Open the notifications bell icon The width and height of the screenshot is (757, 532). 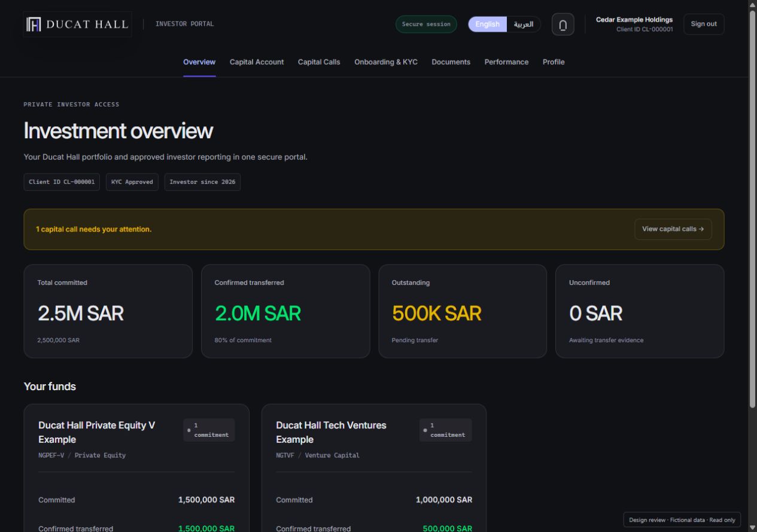click(563, 25)
